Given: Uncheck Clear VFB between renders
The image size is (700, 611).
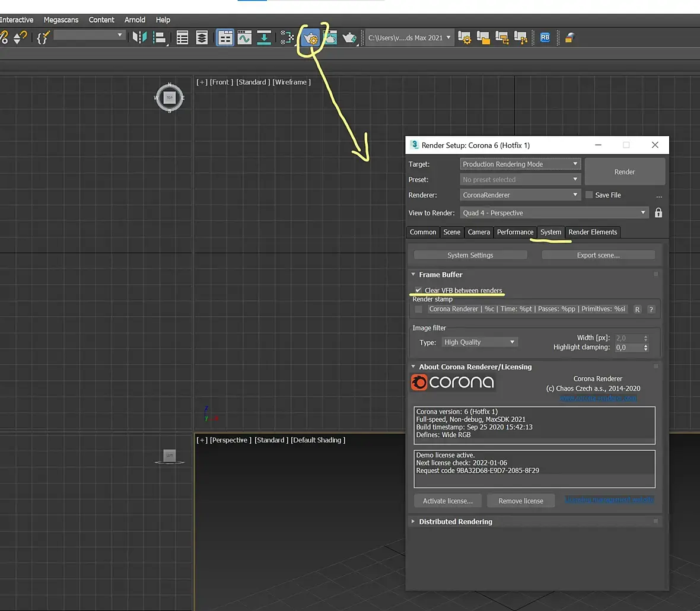Looking at the screenshot, I should (419, 290).
